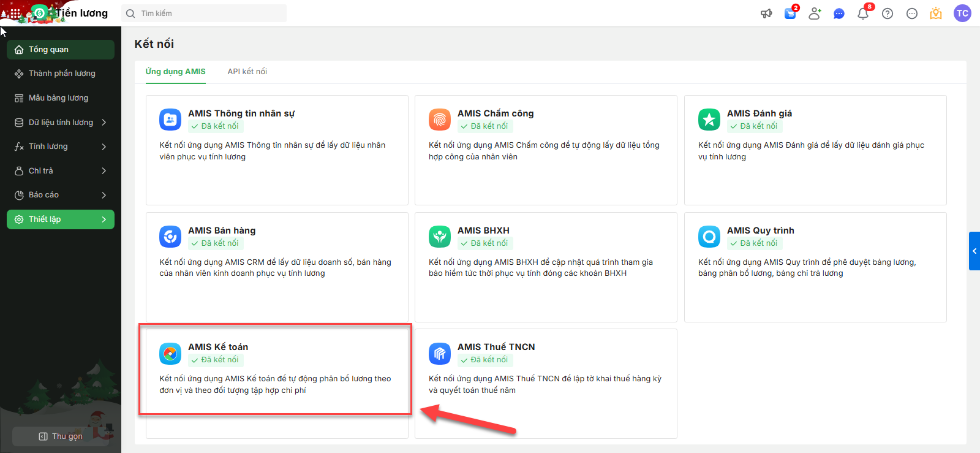The height and width of the screenshot is (453, 980).
Task: Expand the Báo cáo submenu chevron
Action: (104, 195)
